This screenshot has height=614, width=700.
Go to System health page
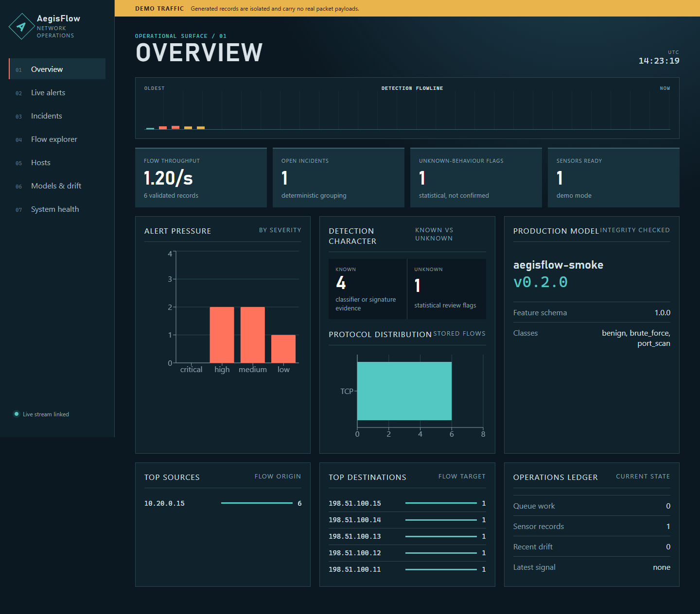(57, 209)
